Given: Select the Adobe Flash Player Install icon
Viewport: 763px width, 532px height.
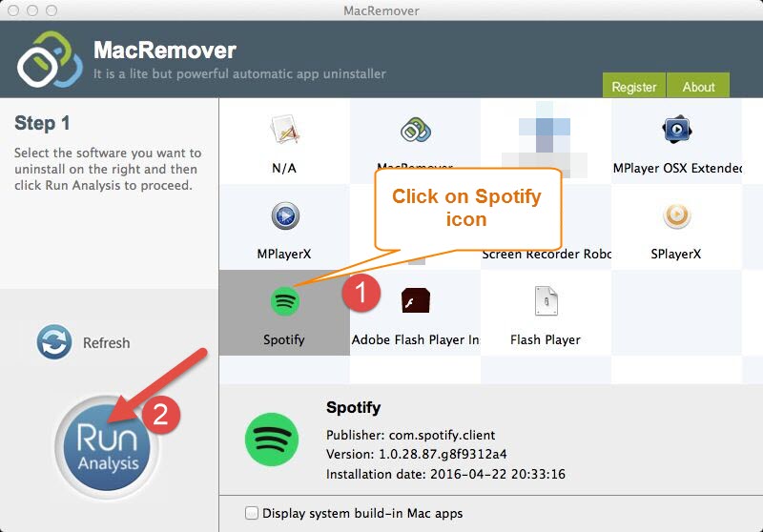Looking at the screenshot, I should pyautogui.click(x=416, y=300).
